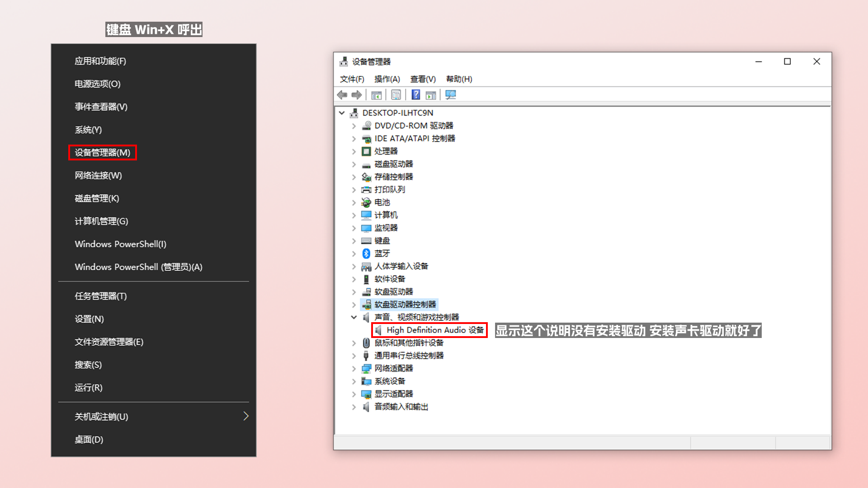Expand the 显示适配器 category arrow

(x=354, y=394)
